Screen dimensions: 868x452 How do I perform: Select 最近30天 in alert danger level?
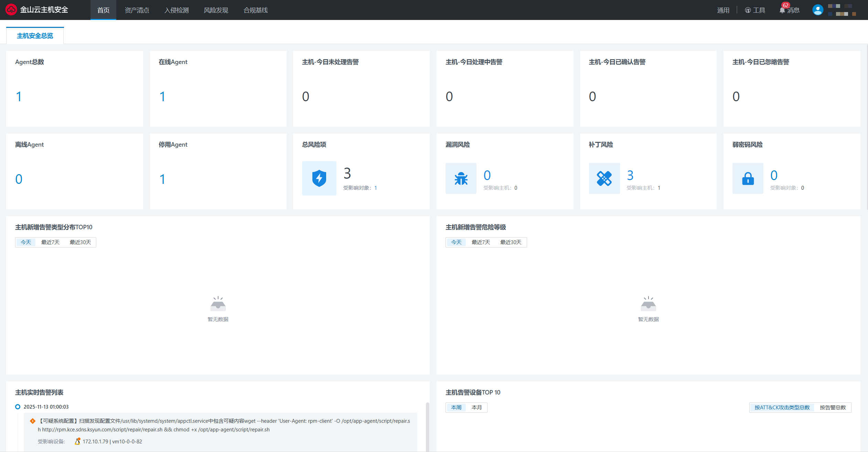[x=511, y=242]
